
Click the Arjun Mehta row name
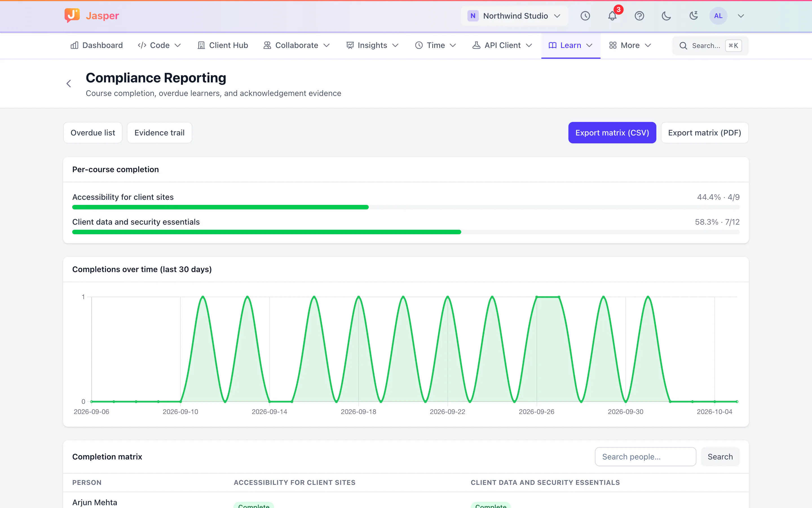95,502
